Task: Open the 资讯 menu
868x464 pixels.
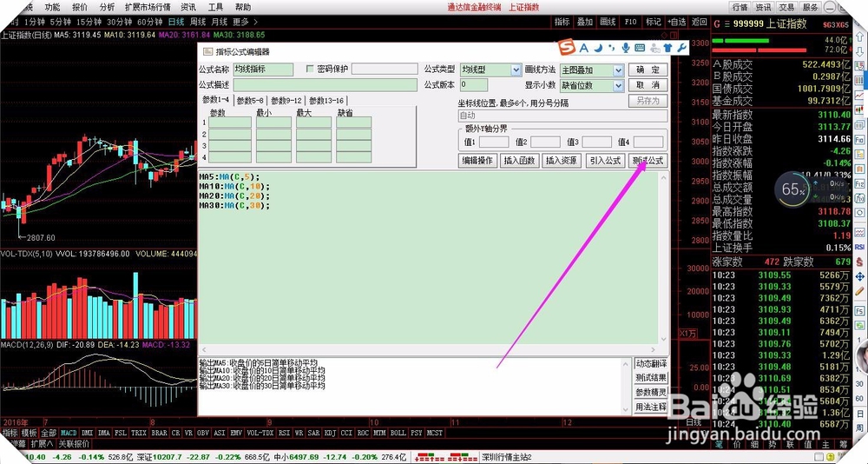Action: click(188, 7)
